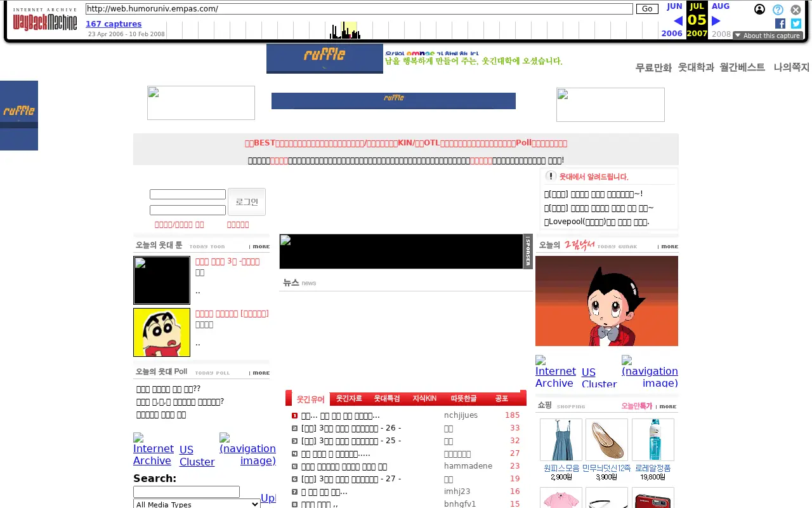Open the Shin-chan cartoon thumbnail
The width and height of the screenshot is (812, 508).
point(162,332)
